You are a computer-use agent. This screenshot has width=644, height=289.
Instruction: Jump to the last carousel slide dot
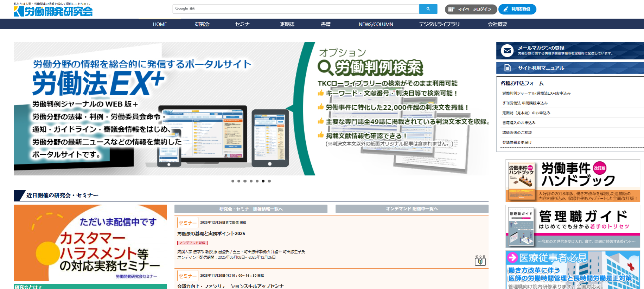269,181
